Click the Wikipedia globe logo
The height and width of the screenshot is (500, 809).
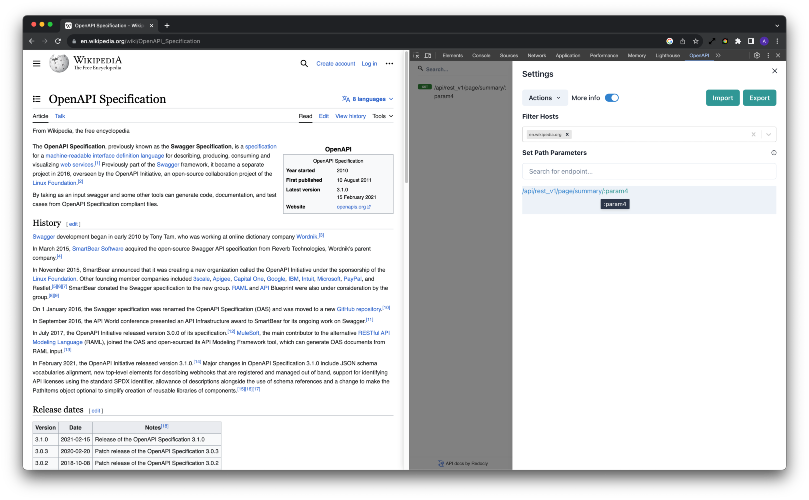coord(59,63)
